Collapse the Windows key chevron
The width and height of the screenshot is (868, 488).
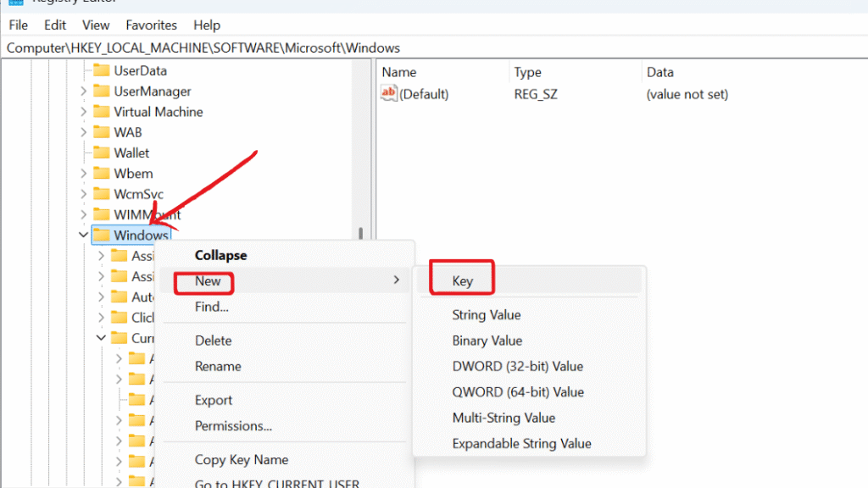click(x=83, y=235)
